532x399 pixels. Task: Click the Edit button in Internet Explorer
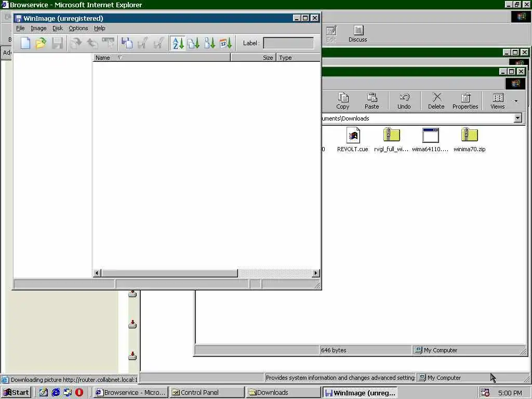tap(331, 34)
